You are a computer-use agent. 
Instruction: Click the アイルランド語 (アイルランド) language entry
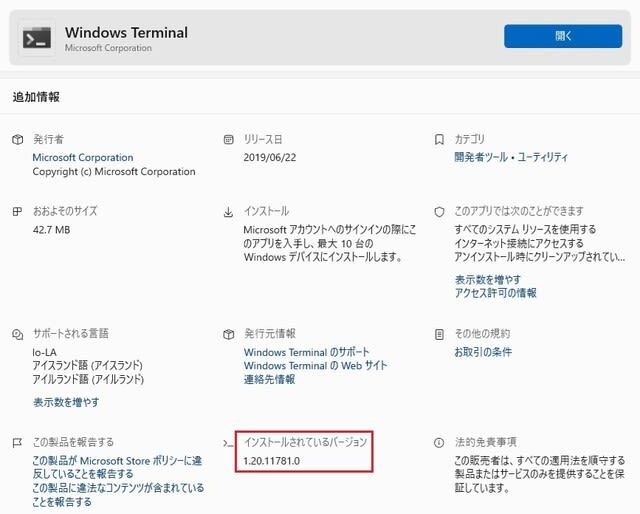pyautogui.click(x=88, y=379)
